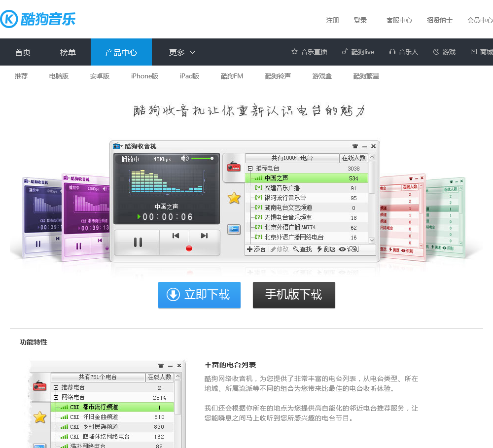The width and height of the screenshot is (493, 448).
Task: Select 湖南电台文艺频道 station
Action: 307,207
